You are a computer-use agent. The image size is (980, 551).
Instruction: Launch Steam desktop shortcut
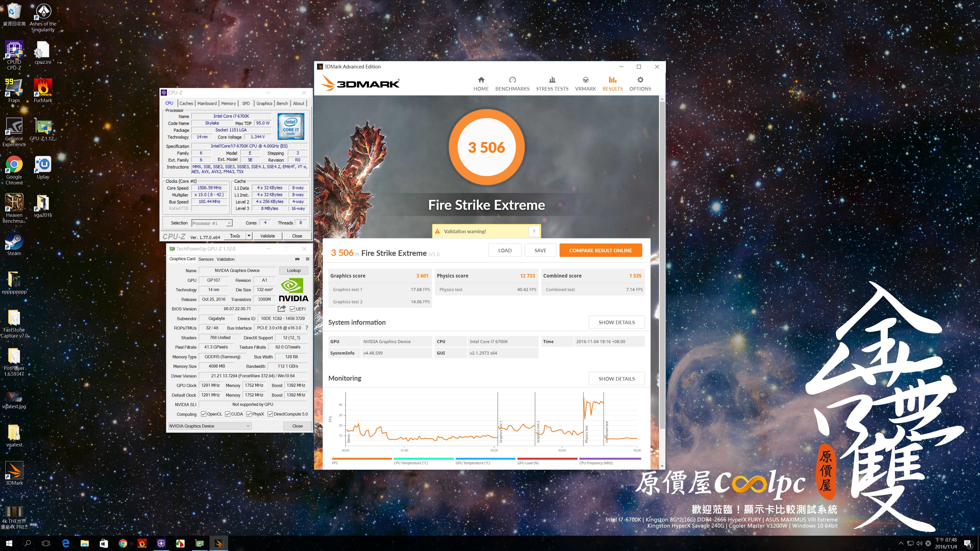point(14,244)
